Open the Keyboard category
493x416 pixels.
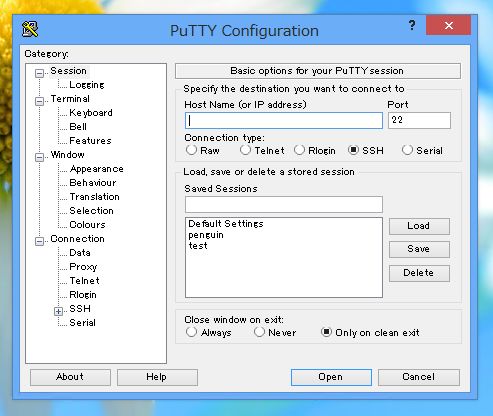tap(91, 113)
